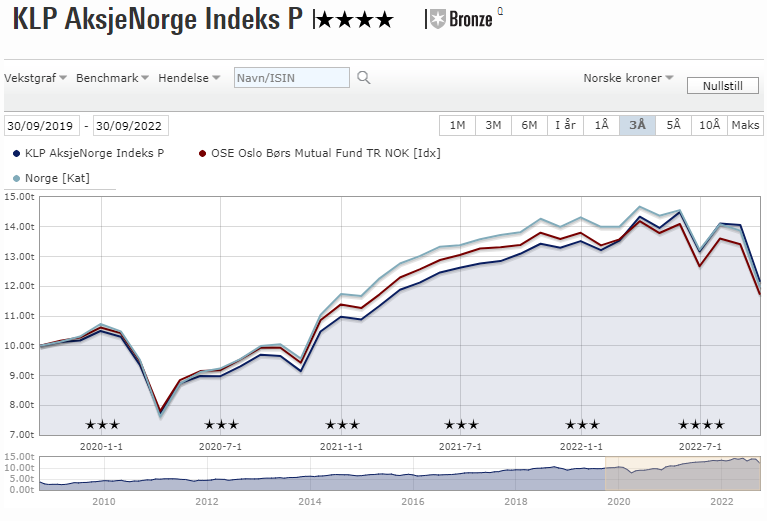Click the Navn/ISIN search field
767x521 pixels.
pyautogui.click(x=292, y=78)
